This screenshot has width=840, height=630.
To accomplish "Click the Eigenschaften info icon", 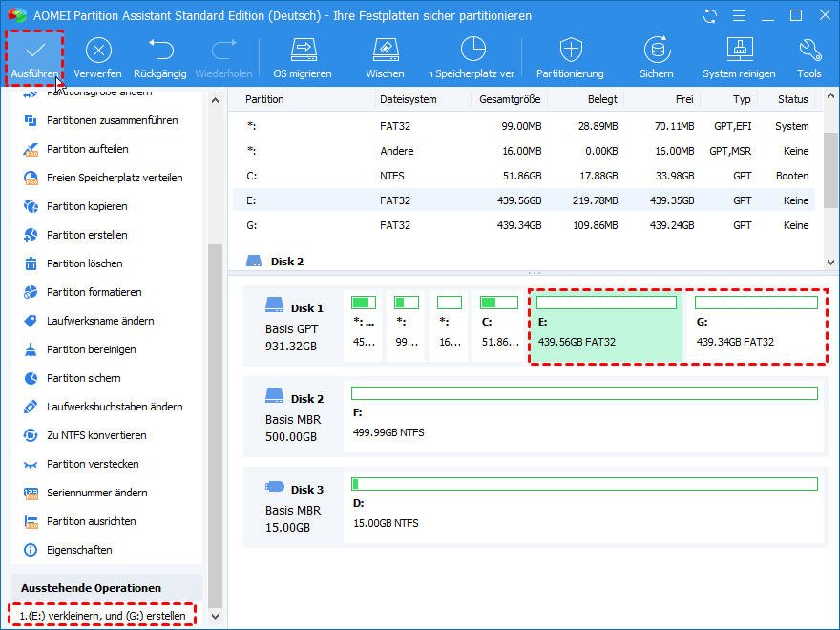I will [x=31, y=550].
